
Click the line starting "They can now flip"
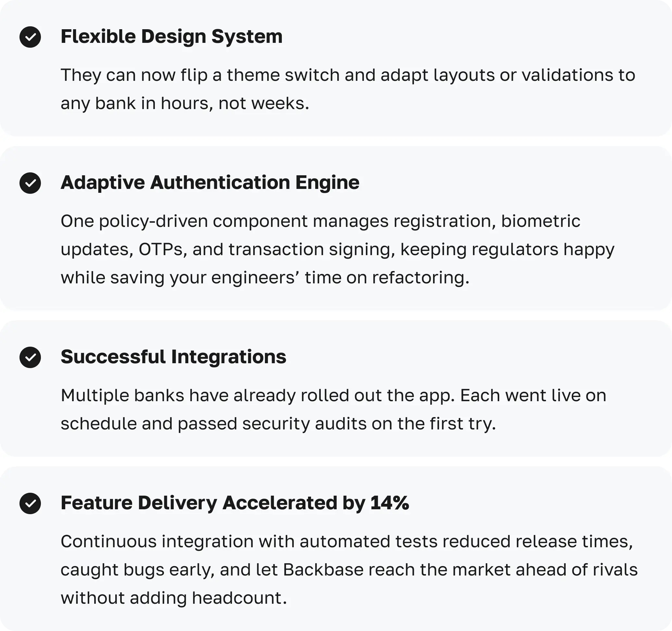[347, 75]
